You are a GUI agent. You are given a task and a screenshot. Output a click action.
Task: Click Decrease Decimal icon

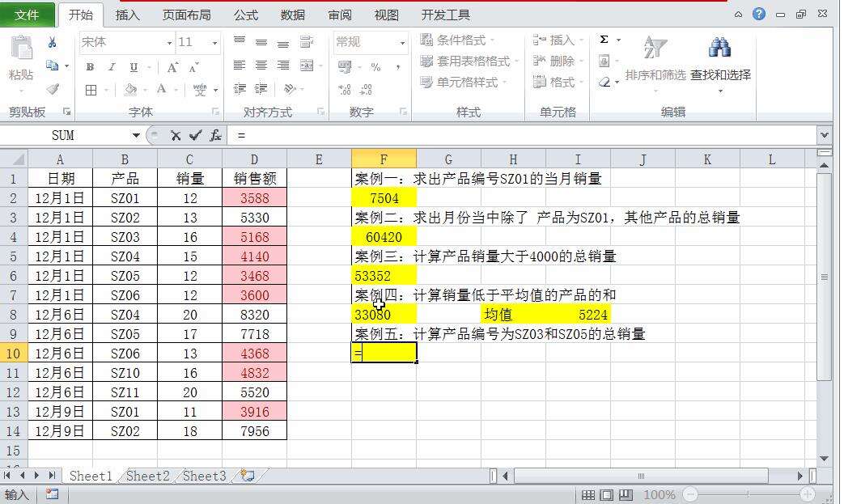(x=366, y=89)
